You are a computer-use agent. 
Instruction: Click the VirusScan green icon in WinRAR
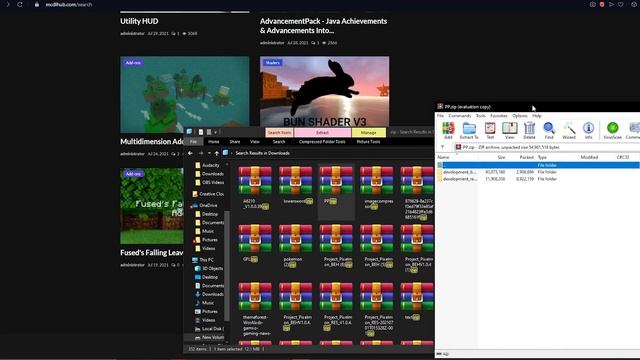(x=612, y=130)
